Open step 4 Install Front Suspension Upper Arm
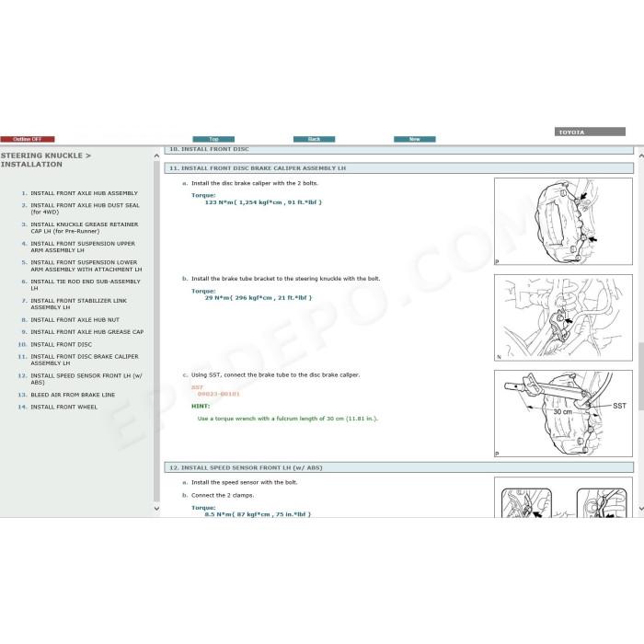 click(83, 247)
